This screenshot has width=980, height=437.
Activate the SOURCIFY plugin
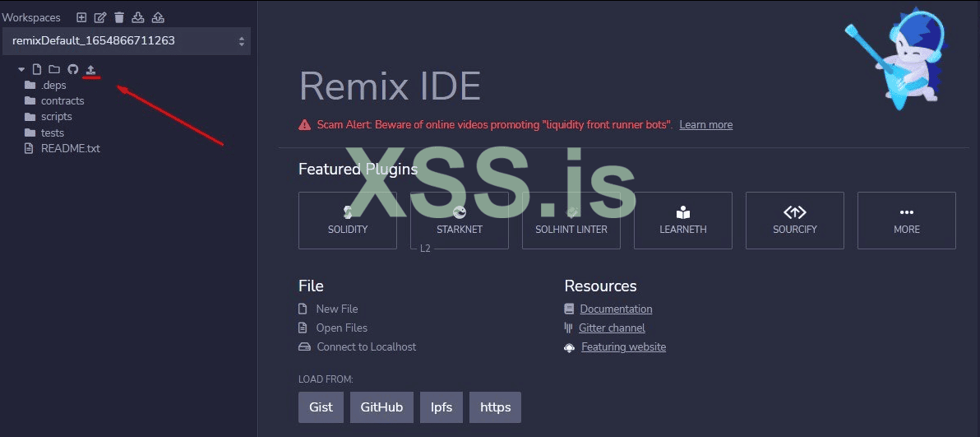pyautogui.click(x=795, y=221)
